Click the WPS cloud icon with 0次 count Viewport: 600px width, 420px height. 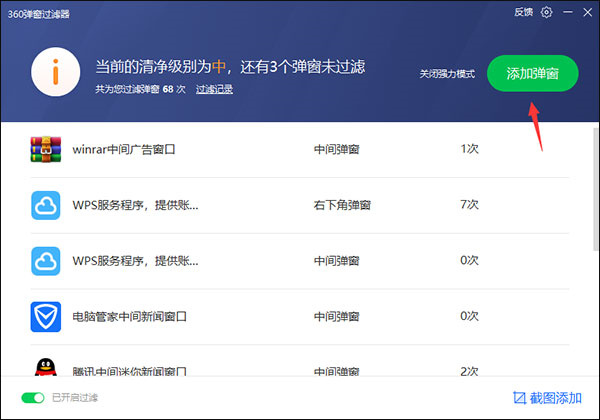[46, 261]
